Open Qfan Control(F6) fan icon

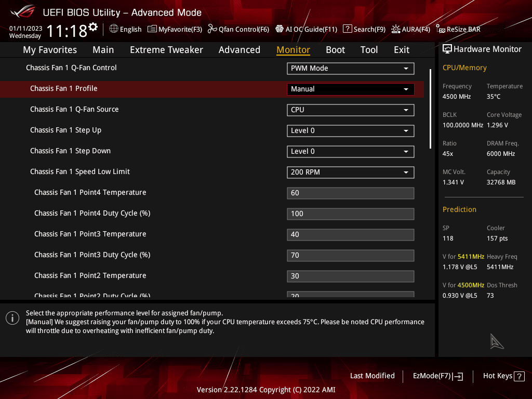point(212,29)
